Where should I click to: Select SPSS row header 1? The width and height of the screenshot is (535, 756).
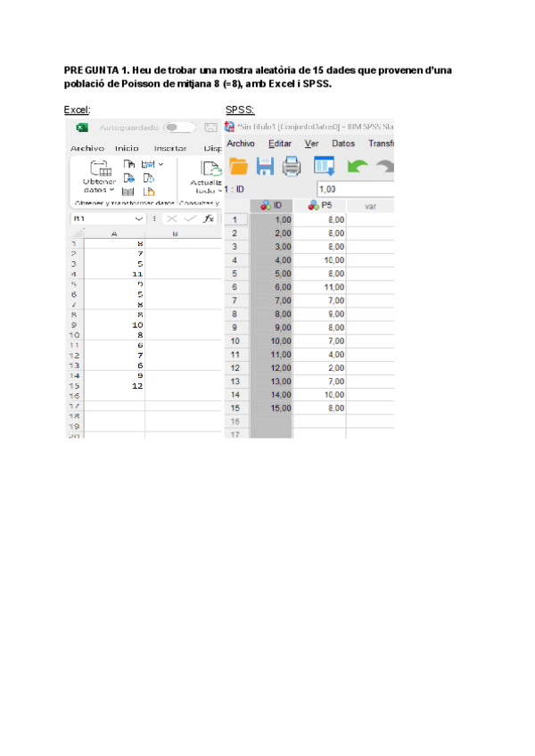pos(236,220)
